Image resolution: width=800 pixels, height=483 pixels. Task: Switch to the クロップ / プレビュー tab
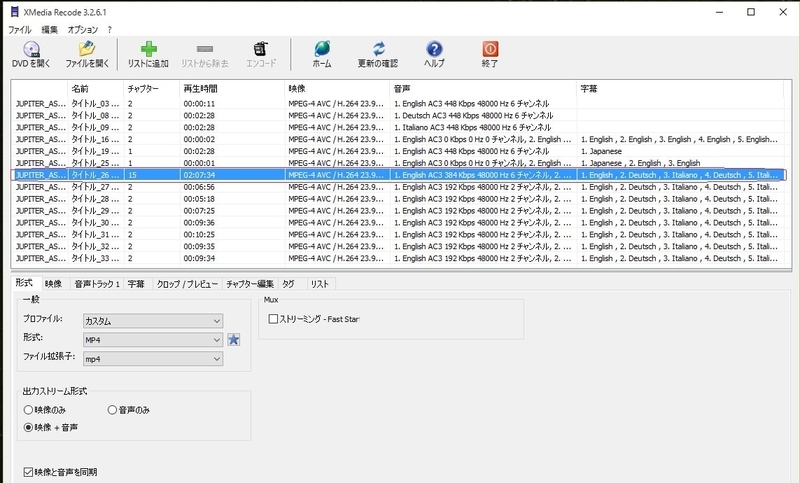tap(187, 284)
